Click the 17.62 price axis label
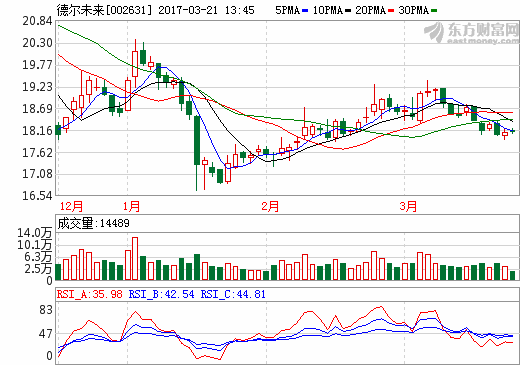Image resolution: width=520 pixels, height=365 pixels. tap(37, 153)
